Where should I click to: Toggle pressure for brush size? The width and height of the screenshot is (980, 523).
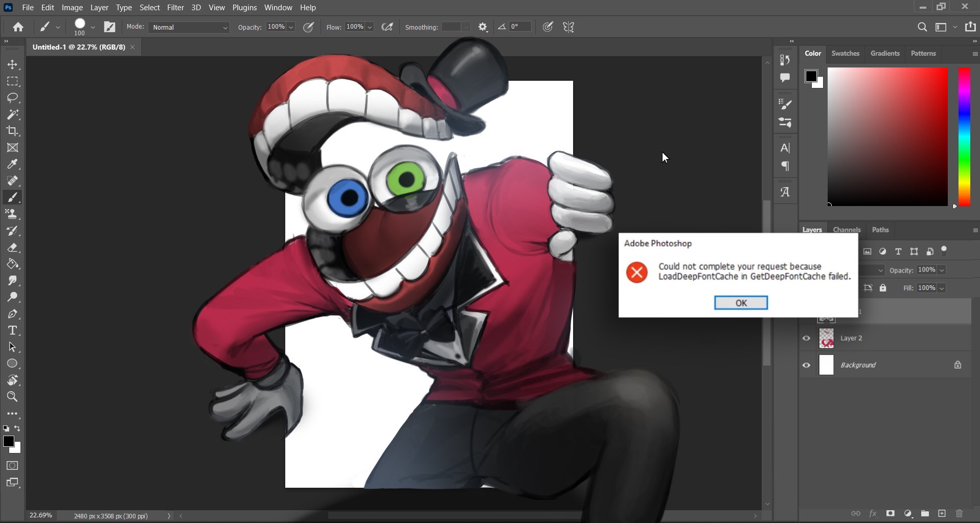[548, 27]
